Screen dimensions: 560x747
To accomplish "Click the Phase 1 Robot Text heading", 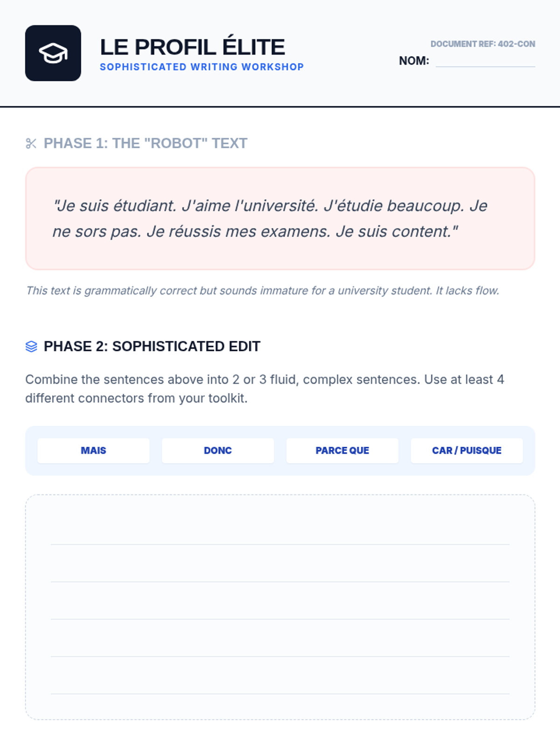I will pos(145,143).
